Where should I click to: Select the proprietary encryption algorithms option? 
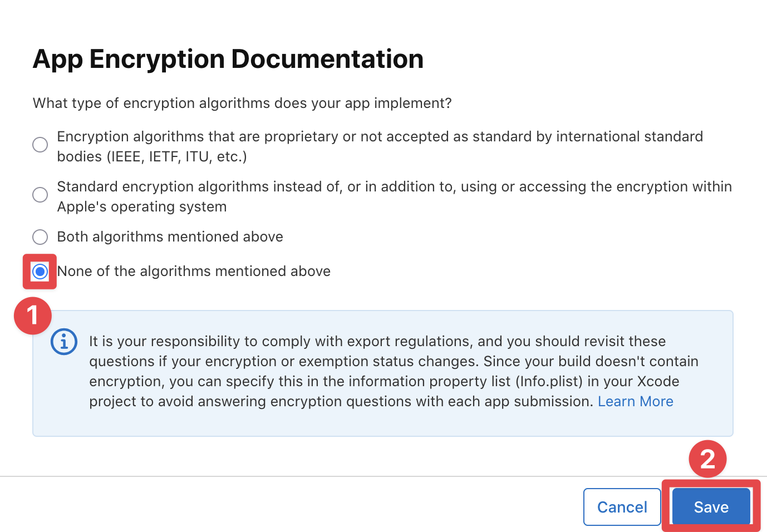(40, 145)
